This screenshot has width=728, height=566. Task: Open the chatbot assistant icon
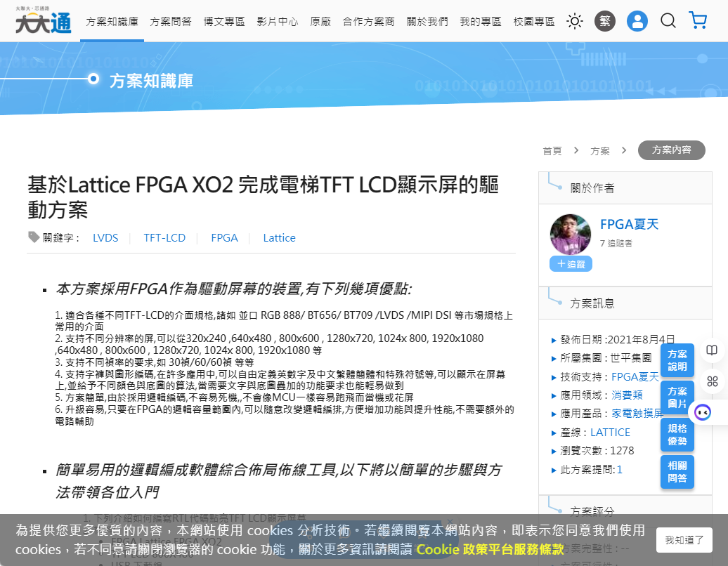[x=703, y=412]
